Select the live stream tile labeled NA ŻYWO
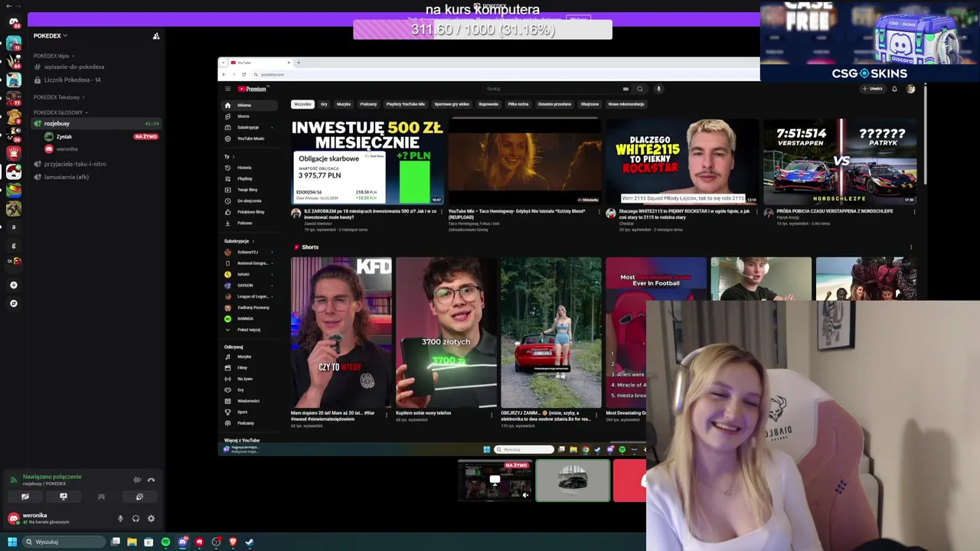Viewport: 980px width, 551px height. pyautogui.click(x=495, y=481)
